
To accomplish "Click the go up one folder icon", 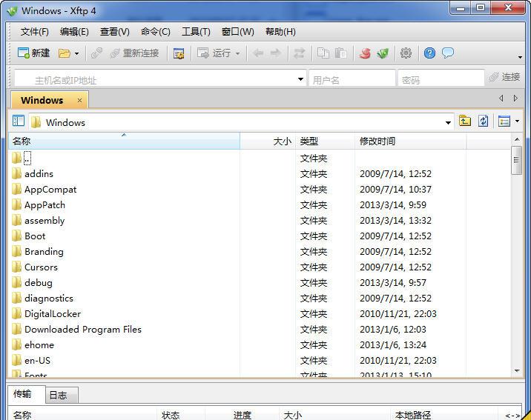I will (464, 121).
